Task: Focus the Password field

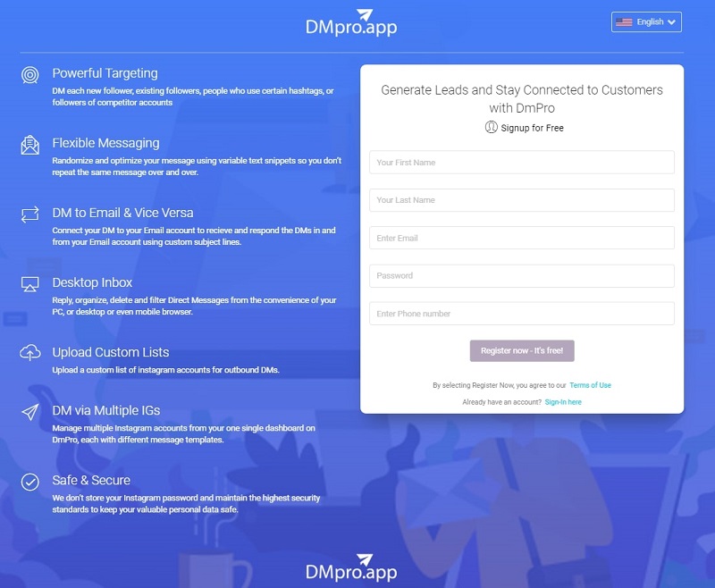Action: [x=522, y=276]
